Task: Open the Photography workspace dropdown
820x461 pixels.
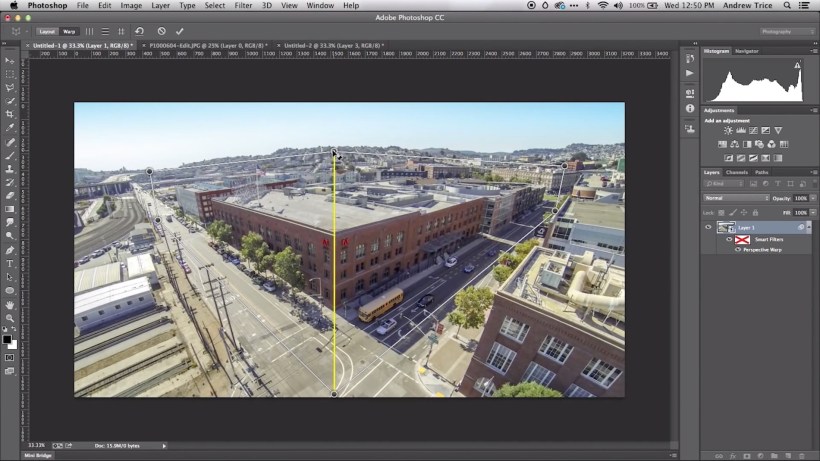Action: coord(788,31)
